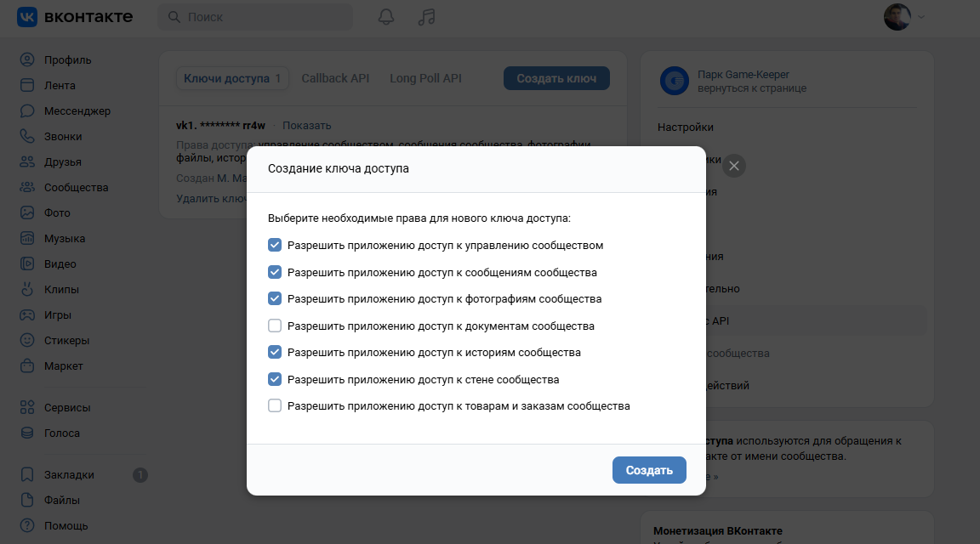Screen dimensions: 980x544
Task: Switch to Long Poll API tab
Action: (425, 78)
